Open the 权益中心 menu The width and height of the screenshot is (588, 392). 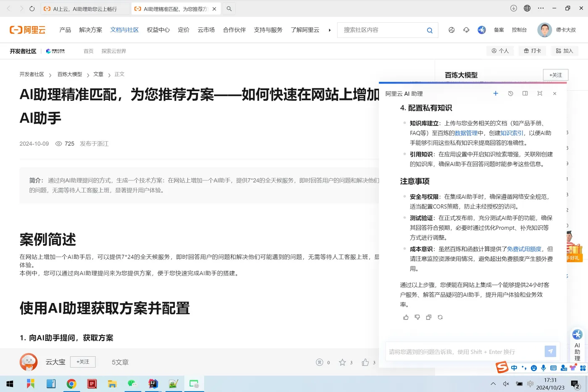click(158, 30)
